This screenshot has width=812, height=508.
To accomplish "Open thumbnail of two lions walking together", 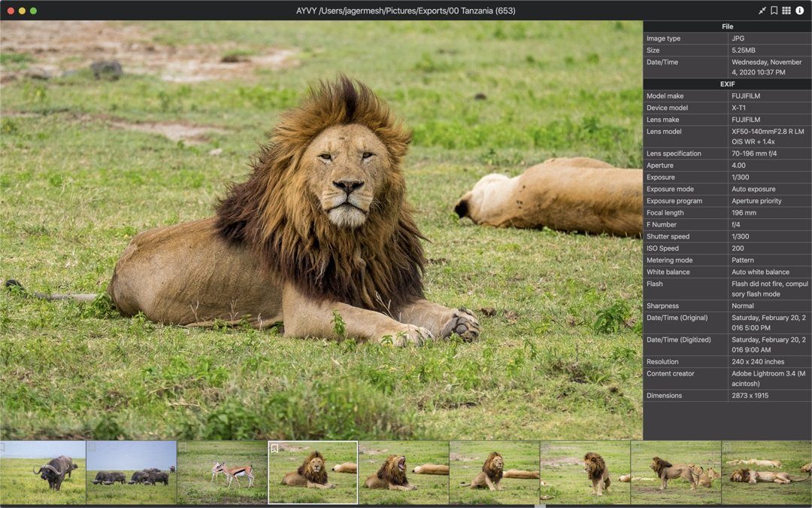I will click(x=675, y=472).
